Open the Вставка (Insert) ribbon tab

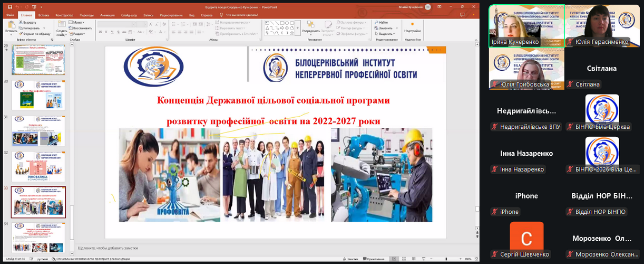44,15
